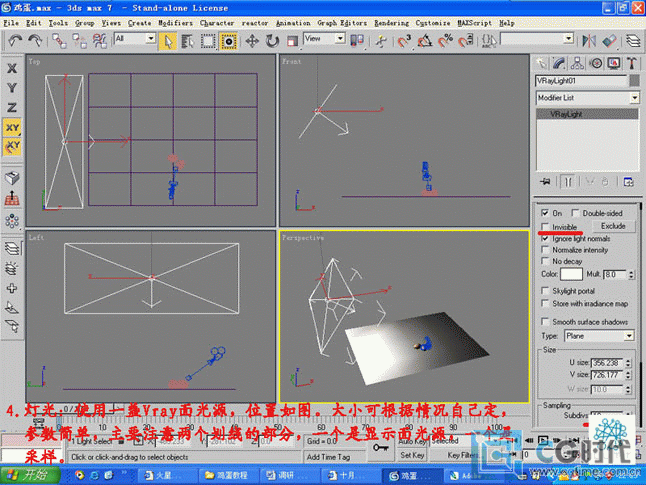The width and height of the screenshot is (646, 485).
Task: Choose the rectangular selection region icon
Action: point(208,41)
